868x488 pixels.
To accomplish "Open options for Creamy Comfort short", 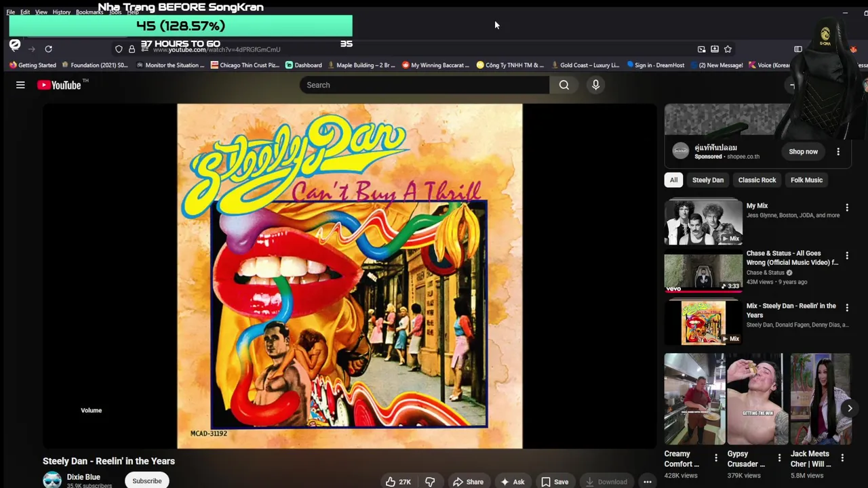I will click(x=716, y=458).
